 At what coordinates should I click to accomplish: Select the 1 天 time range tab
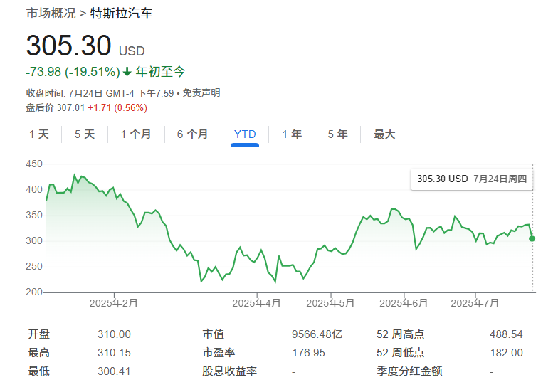click(x=38, y=134)
